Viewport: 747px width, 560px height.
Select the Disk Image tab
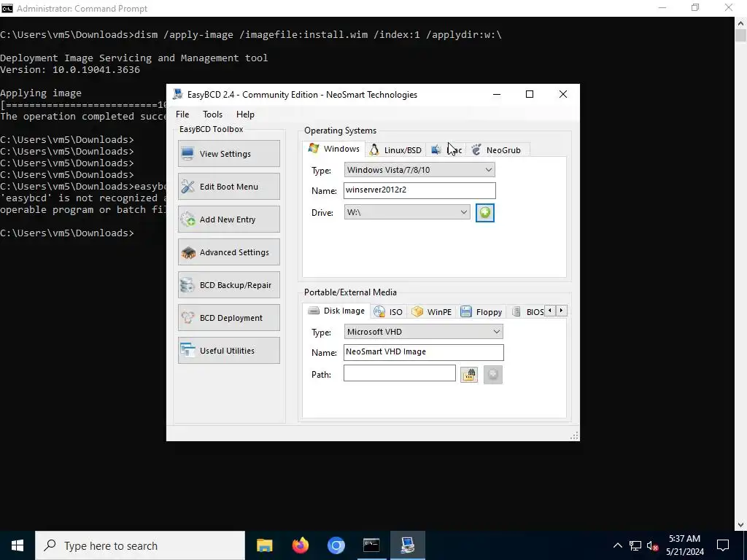pos(336,311)
